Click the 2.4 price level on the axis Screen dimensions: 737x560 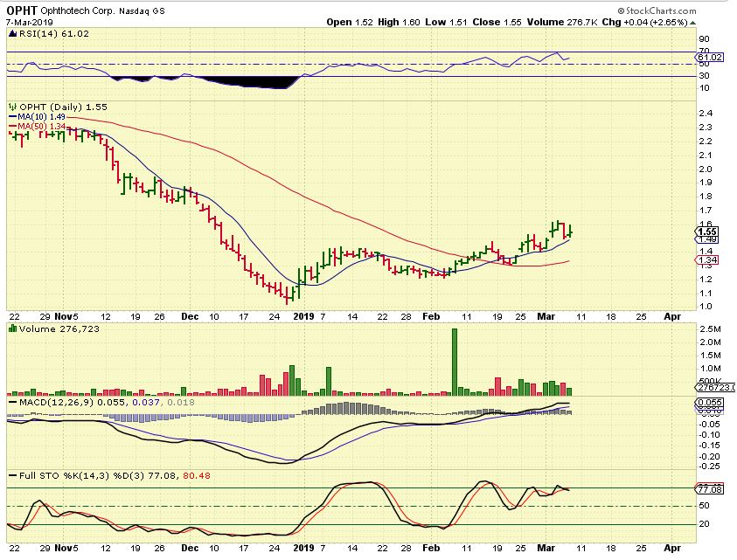[706, 114]
